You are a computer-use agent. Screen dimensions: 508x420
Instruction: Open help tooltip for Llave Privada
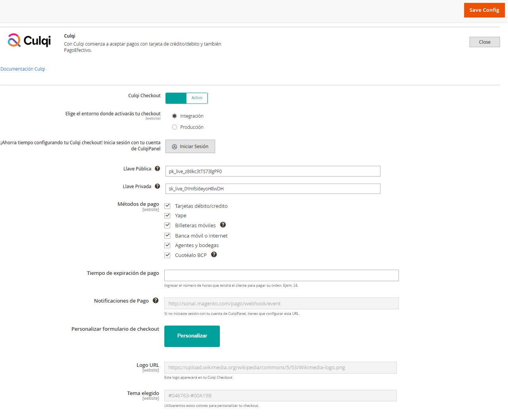[x=158, y=186]
